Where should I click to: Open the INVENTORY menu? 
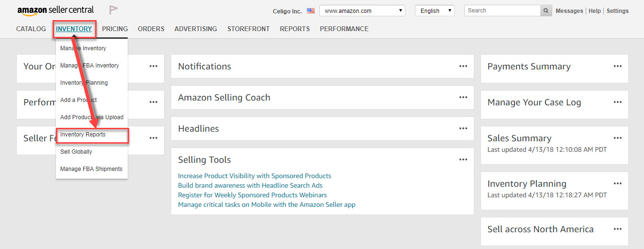[x=74, y=29]
